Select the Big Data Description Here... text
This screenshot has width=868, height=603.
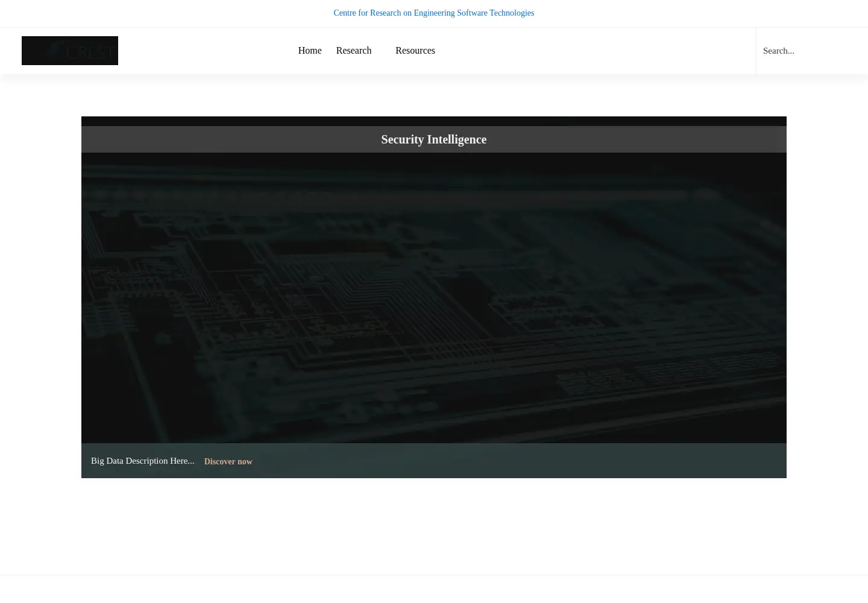143,461
